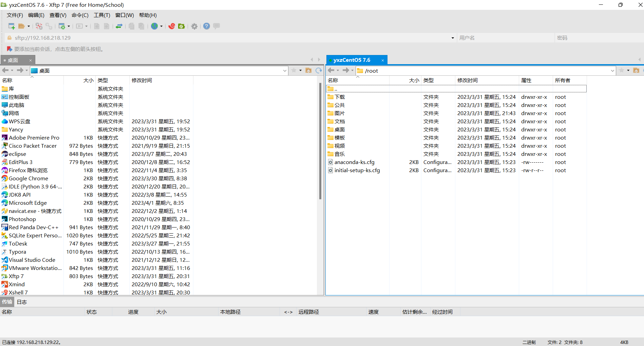Click the 密码 input field
This screenshot has height=346, width=644.
coord(599,38)
